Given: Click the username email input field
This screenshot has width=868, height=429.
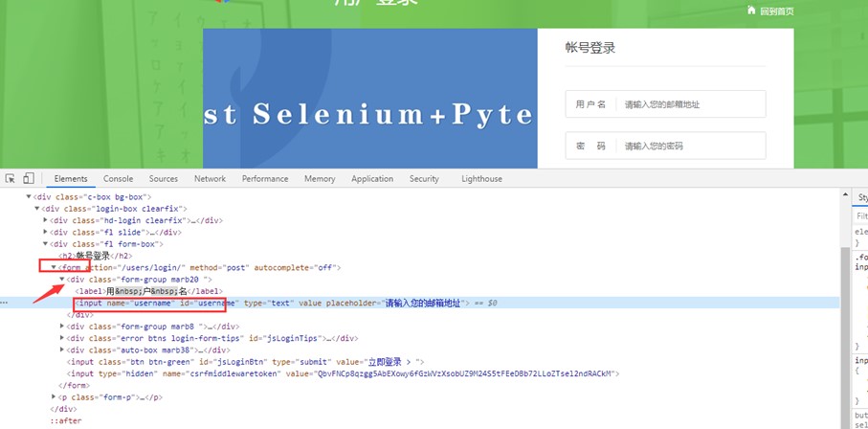Looking at the screenshot, I should (665, 104).
